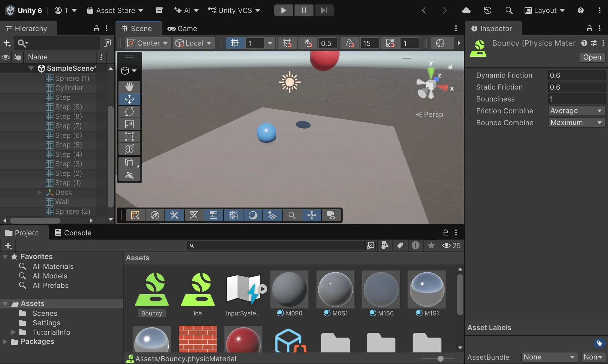Open the Local handle rotation dropdown
The width and height of the screenshot is (608, 364).
pos(194,43)
